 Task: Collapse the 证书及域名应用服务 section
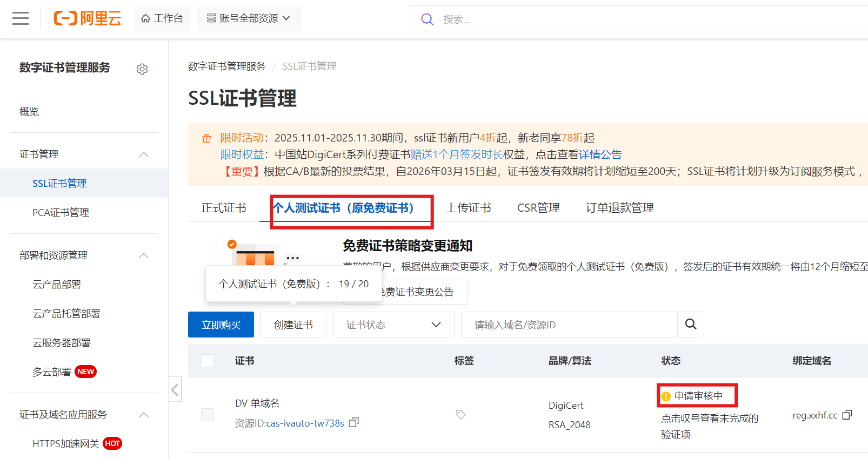(x=144, y=415)
